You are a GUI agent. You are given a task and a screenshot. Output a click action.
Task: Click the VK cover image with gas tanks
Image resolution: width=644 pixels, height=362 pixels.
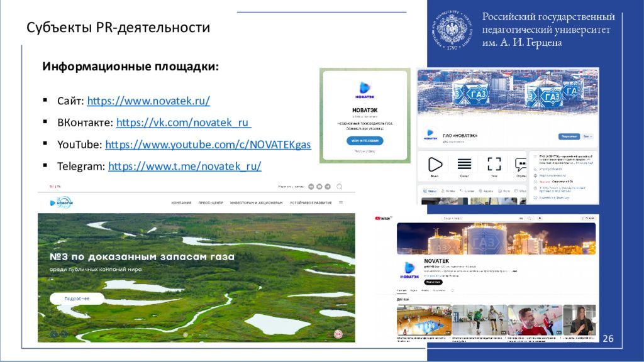click(508, 92)
